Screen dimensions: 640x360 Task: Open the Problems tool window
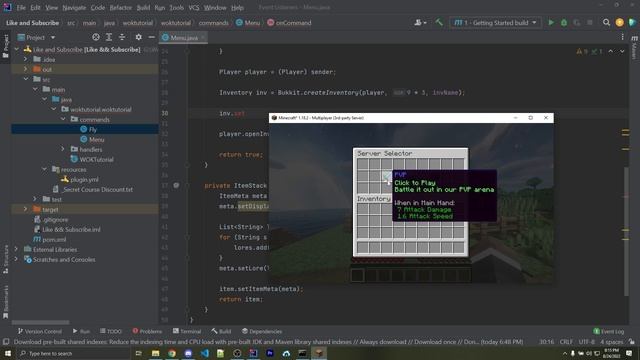pos(147,331)
